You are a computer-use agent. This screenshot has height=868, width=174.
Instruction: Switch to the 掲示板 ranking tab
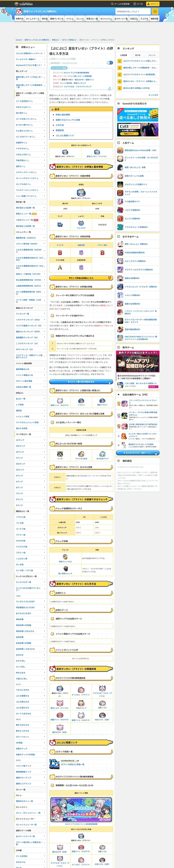(x=138, y=55)
